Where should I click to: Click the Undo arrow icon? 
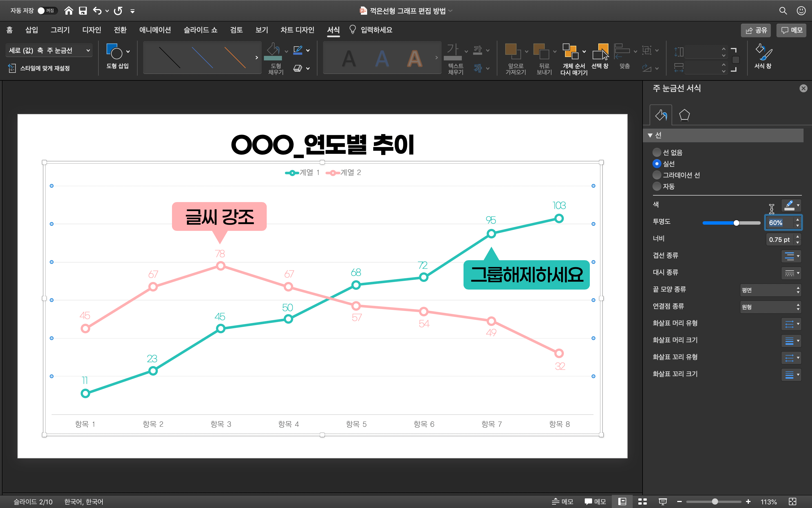[97, 11]
